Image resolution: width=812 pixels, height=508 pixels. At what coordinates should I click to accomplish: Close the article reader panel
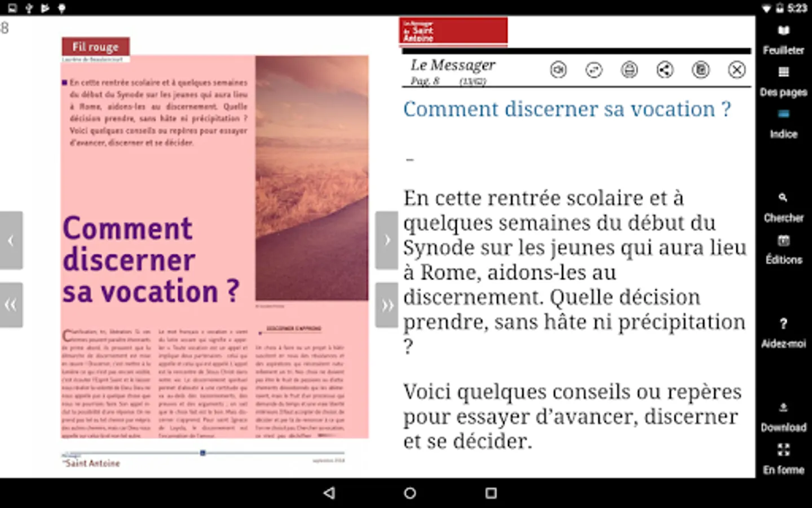[x=736, y=69]
